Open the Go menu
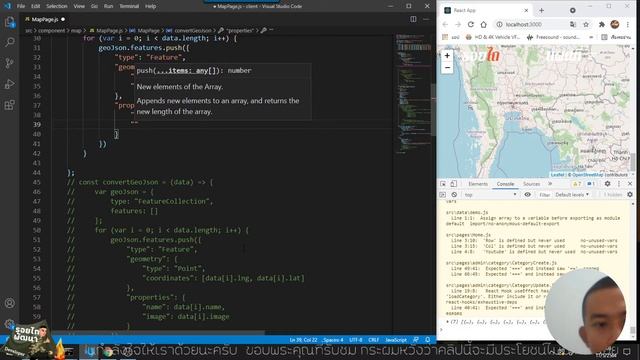This screenshot has height=360, width=640. [94, 6]
